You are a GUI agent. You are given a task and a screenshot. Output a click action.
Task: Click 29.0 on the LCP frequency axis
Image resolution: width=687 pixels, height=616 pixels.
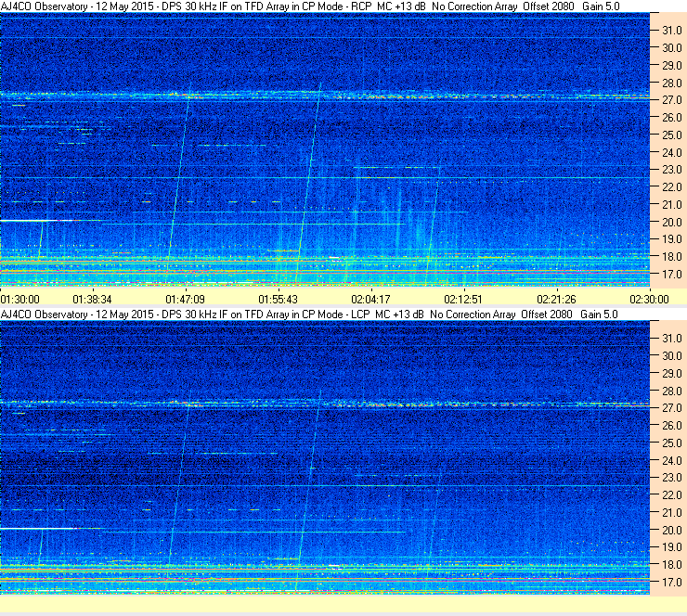click(x=671, y=374)
